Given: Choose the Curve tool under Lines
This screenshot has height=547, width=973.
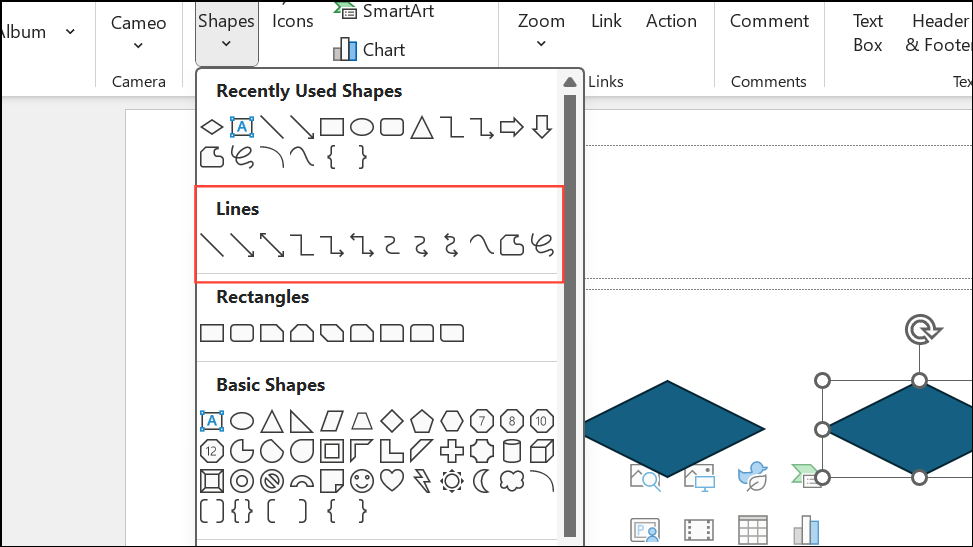Looking at the screenshot, I should point(482,245).
